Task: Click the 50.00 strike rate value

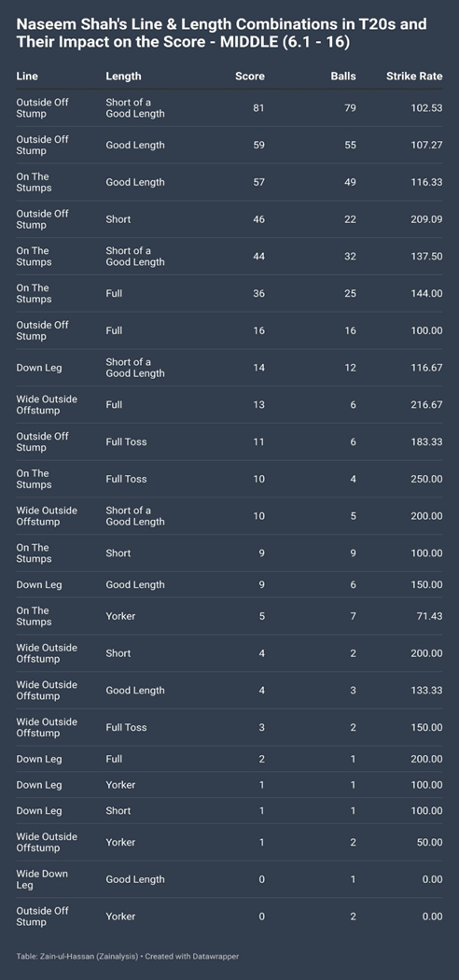Action: pyautogui.click(x=430, y=843)
